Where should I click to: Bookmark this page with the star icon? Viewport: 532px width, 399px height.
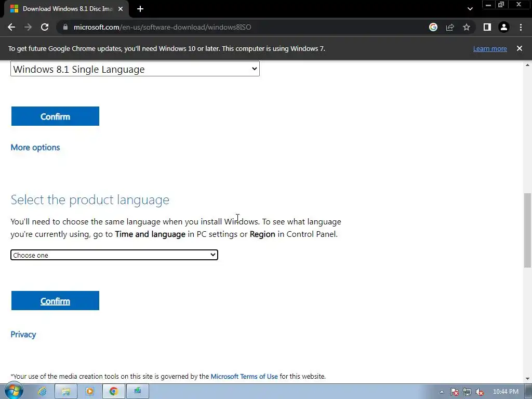click(x=467, y=27)
